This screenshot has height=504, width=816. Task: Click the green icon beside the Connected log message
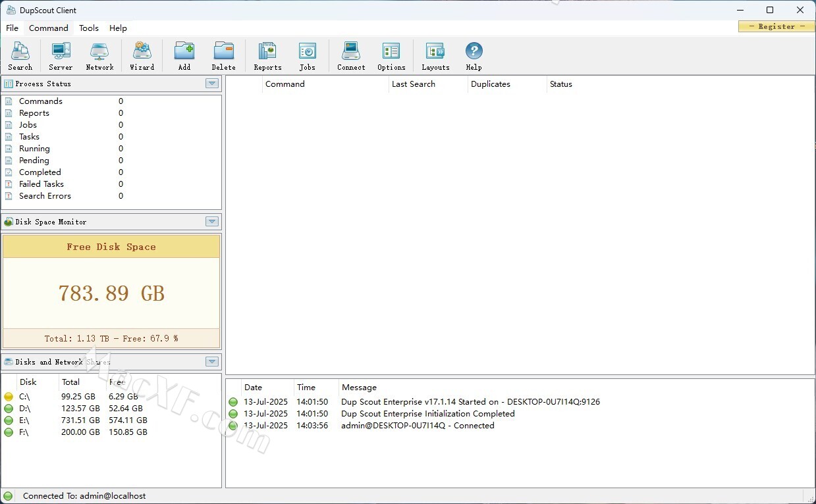[233, 426]
